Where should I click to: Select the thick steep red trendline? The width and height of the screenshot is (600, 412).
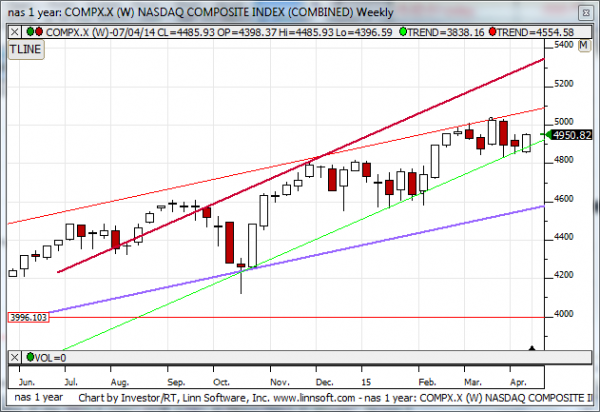[x=400, y=121]
